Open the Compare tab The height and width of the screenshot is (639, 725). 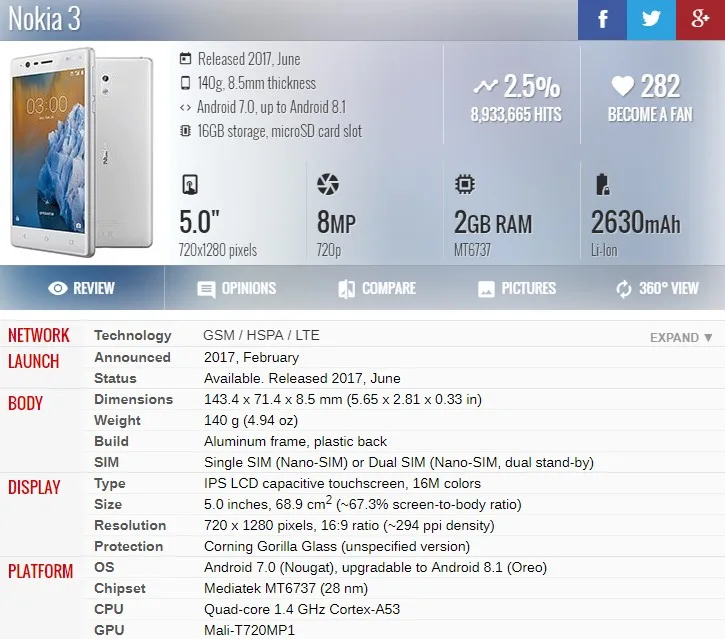pyautogui.click(x=377, y=288)
